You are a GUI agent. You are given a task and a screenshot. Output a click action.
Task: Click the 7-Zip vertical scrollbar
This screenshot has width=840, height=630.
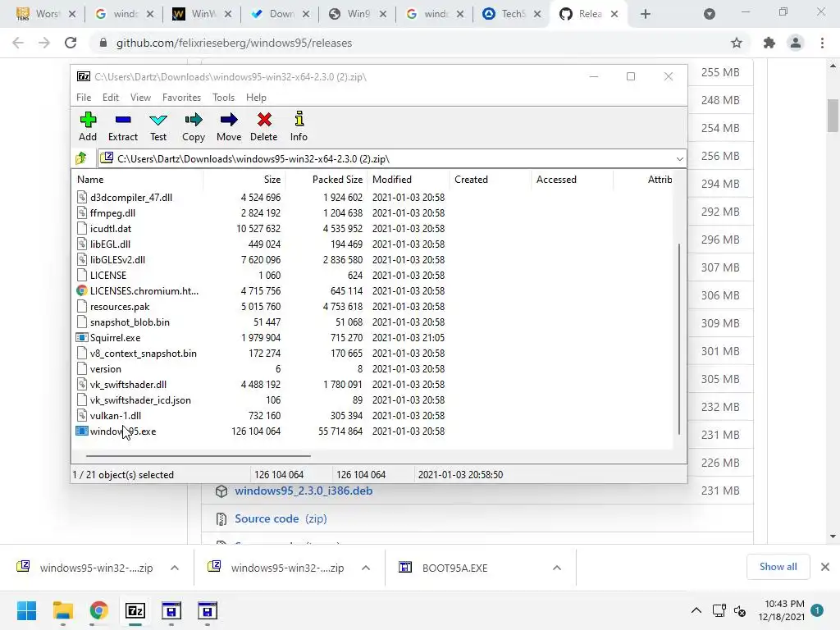pos(678,339)
